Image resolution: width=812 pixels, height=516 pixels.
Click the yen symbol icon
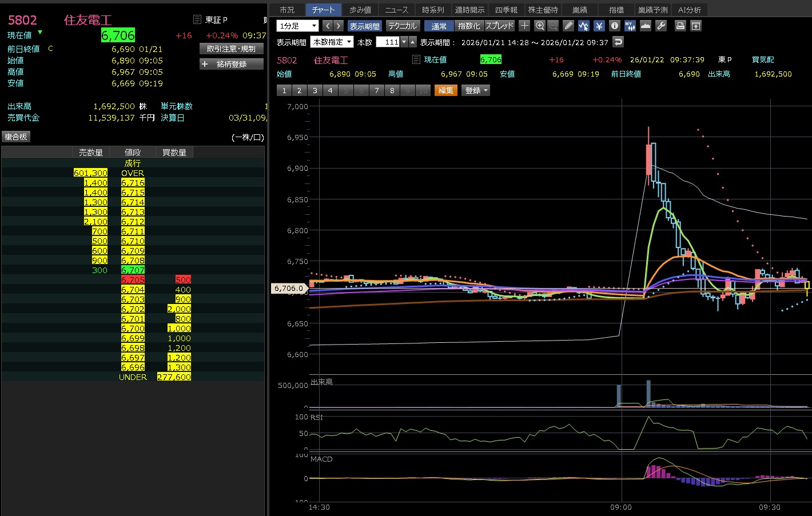click(x=599, y=26)
